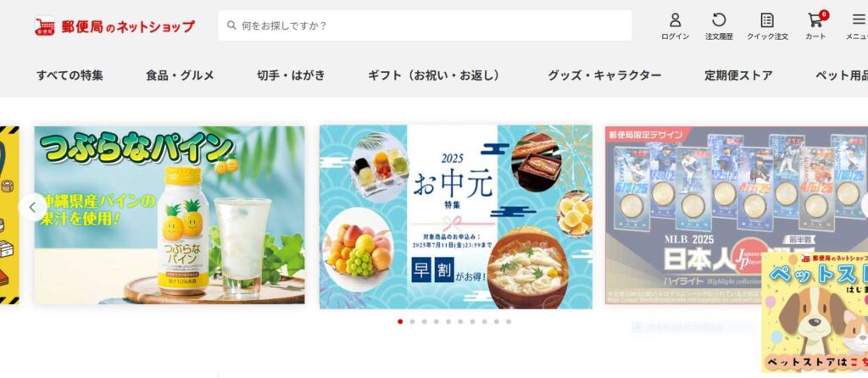Go to 定期便ストア link
Screen dimensions: 868x378
(x=738, y=75)
